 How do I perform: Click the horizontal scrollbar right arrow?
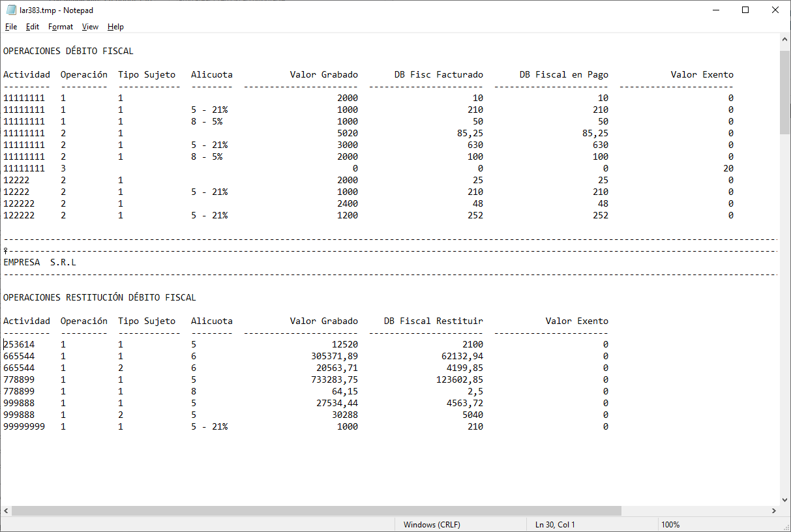(774, 511)
